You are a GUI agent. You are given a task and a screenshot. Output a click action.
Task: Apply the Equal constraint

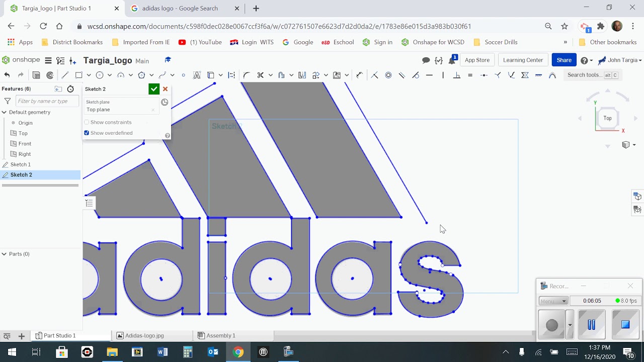point(470,75)
